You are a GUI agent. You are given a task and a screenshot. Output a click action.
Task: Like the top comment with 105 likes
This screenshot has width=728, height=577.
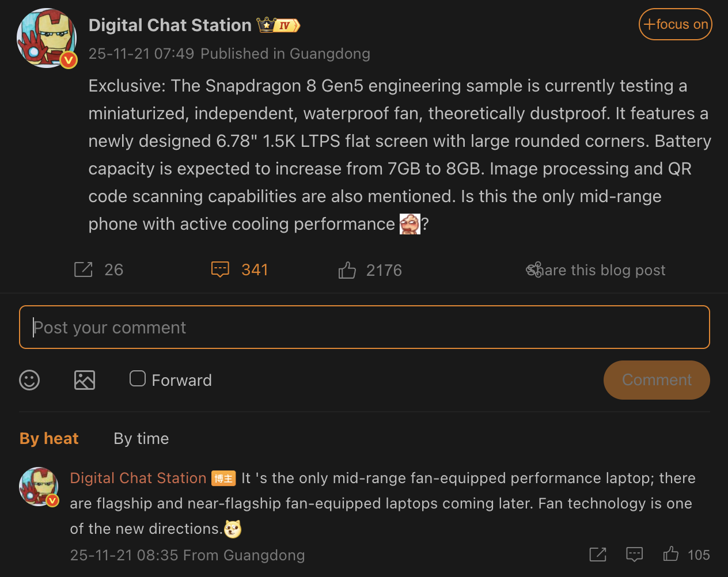671,555
